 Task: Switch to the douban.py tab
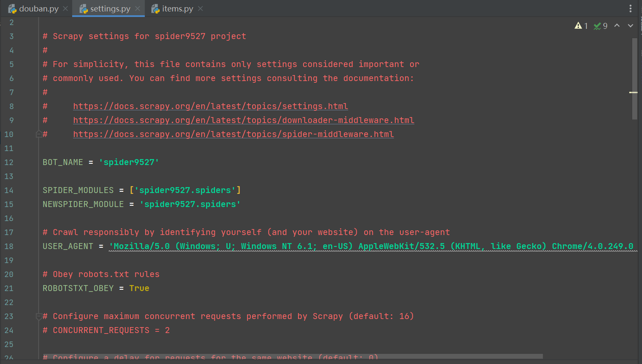(x=38, y=8)
